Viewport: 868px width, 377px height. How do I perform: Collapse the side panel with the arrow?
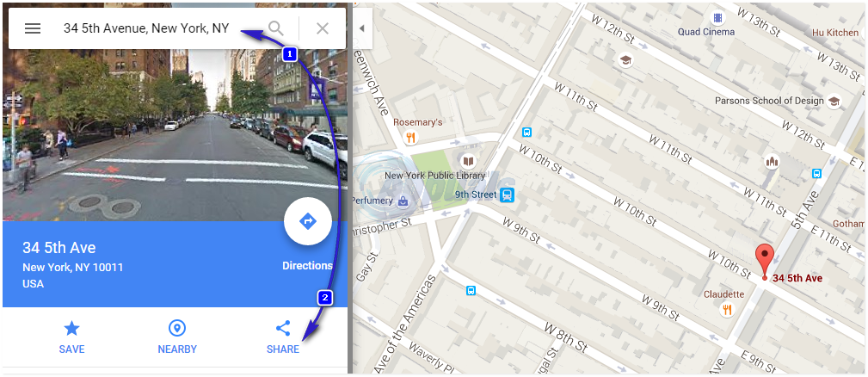(362, 28)
